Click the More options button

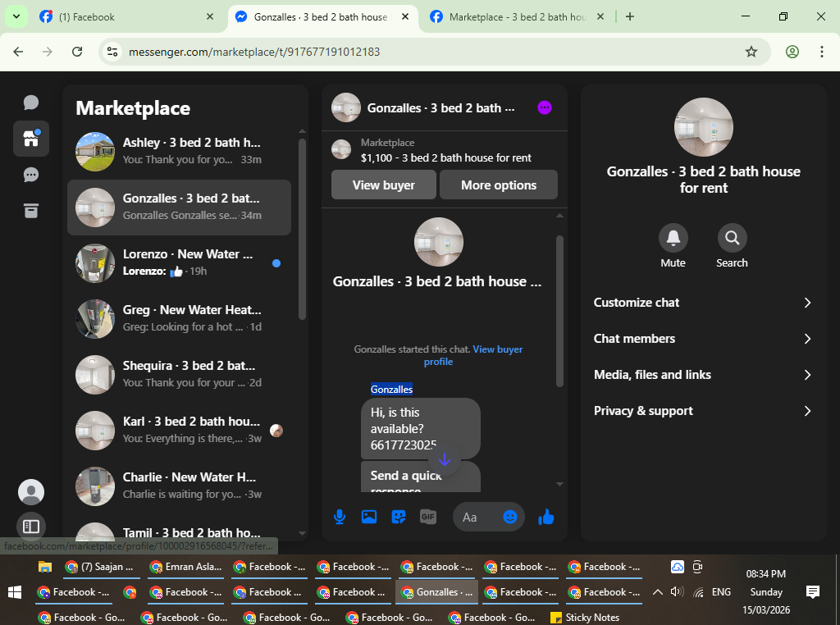pos(498,185)
